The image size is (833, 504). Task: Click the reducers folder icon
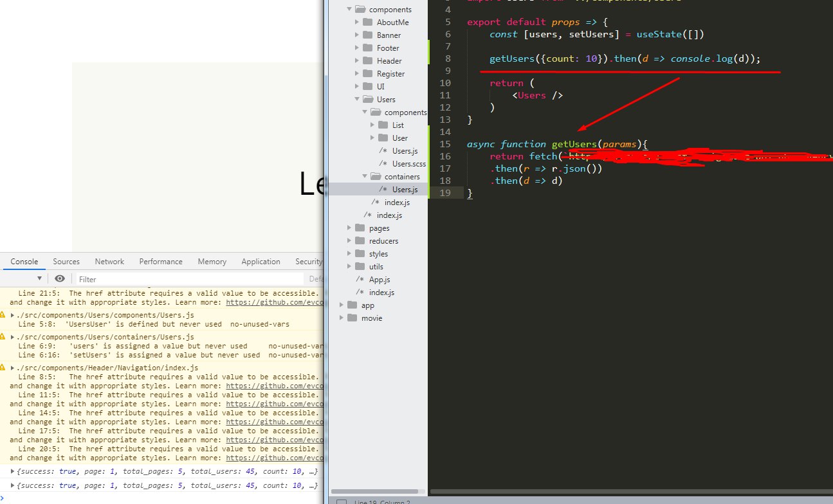[x=360, y=240]
